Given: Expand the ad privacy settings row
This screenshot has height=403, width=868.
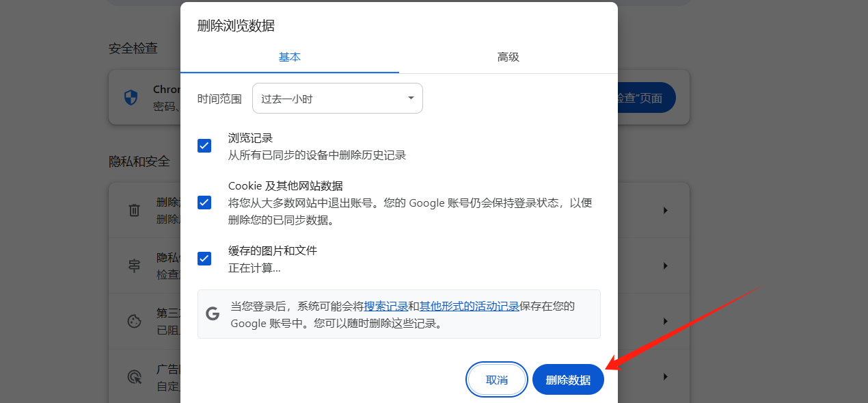Looking at the screenshot, I should click(666, 376).
